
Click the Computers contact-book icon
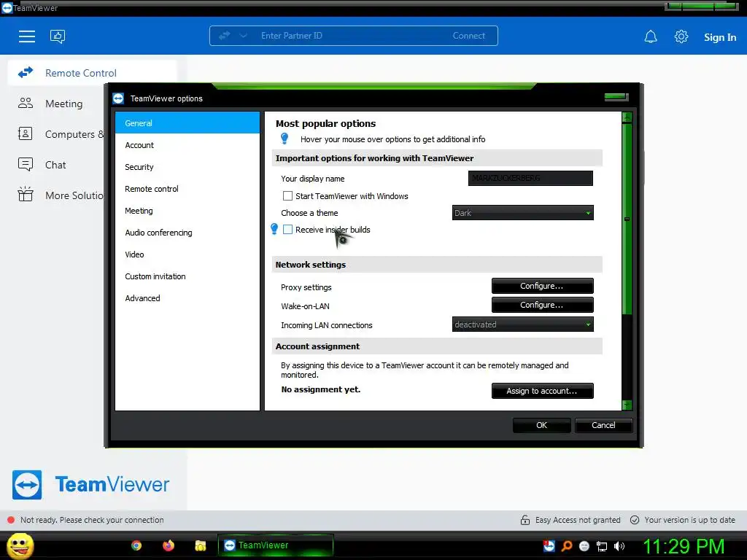click(x=26, y=134)
